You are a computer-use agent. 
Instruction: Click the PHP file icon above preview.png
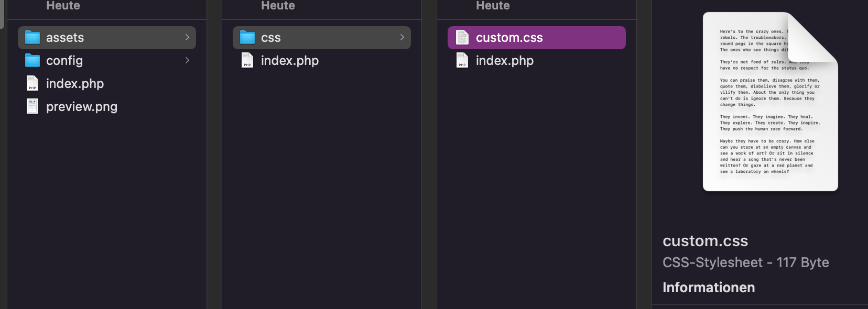coord(32,84)
